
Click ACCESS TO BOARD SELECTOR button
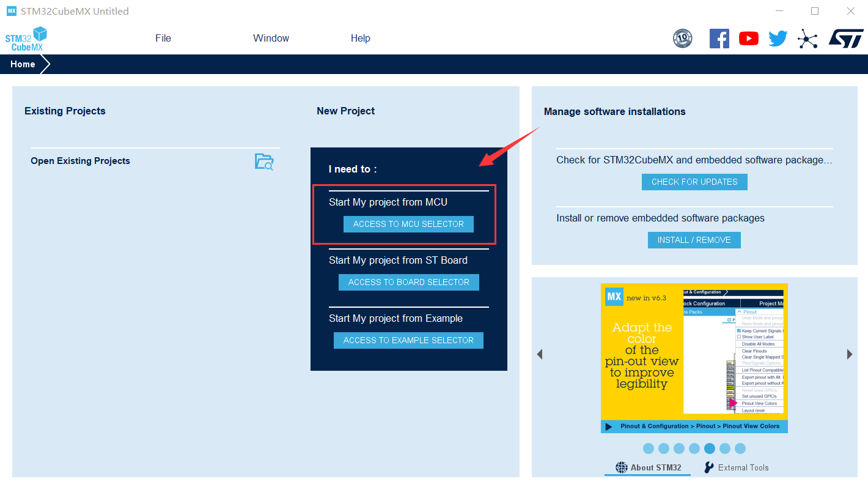tap(409, 282)
